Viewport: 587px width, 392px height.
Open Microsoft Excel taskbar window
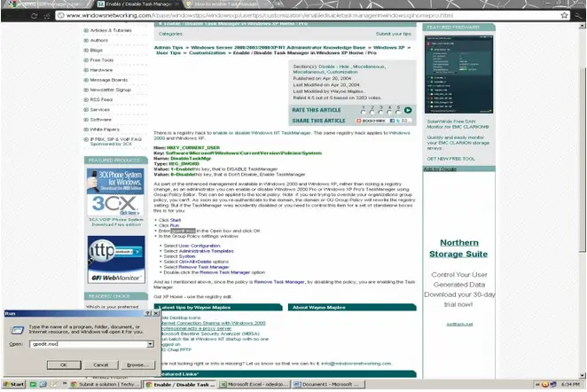coord(254,385)
